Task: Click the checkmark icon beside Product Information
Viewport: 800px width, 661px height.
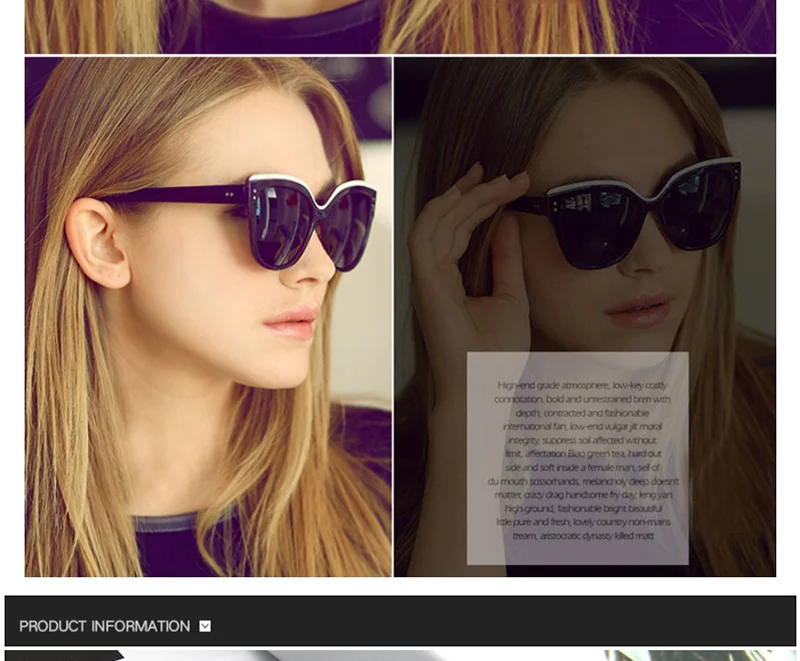Action: point(205,626)
